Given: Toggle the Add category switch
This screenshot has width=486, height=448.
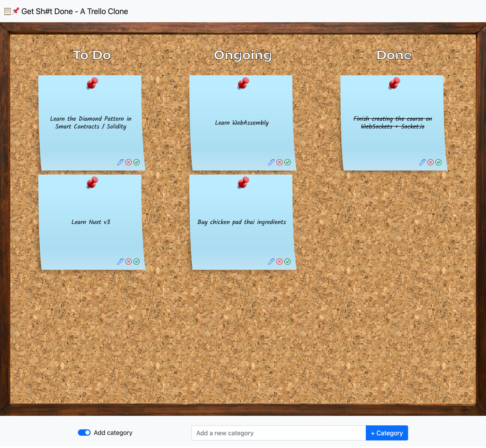Looking at the screenshot, I should [84, 433].
